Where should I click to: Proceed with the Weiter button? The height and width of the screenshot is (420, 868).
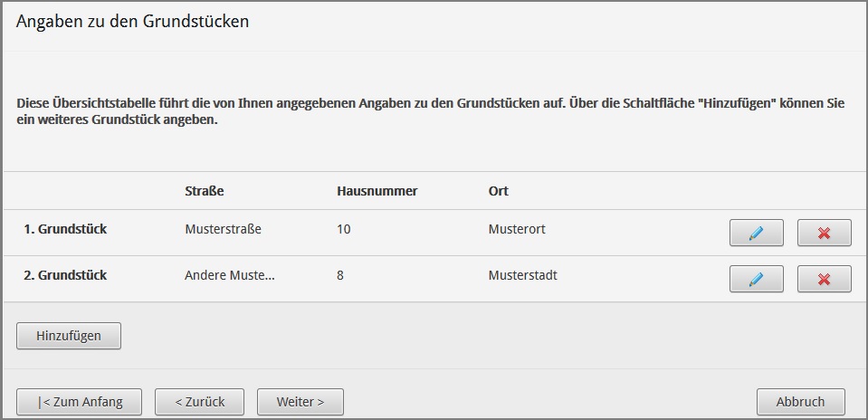[x=300, y=401]
